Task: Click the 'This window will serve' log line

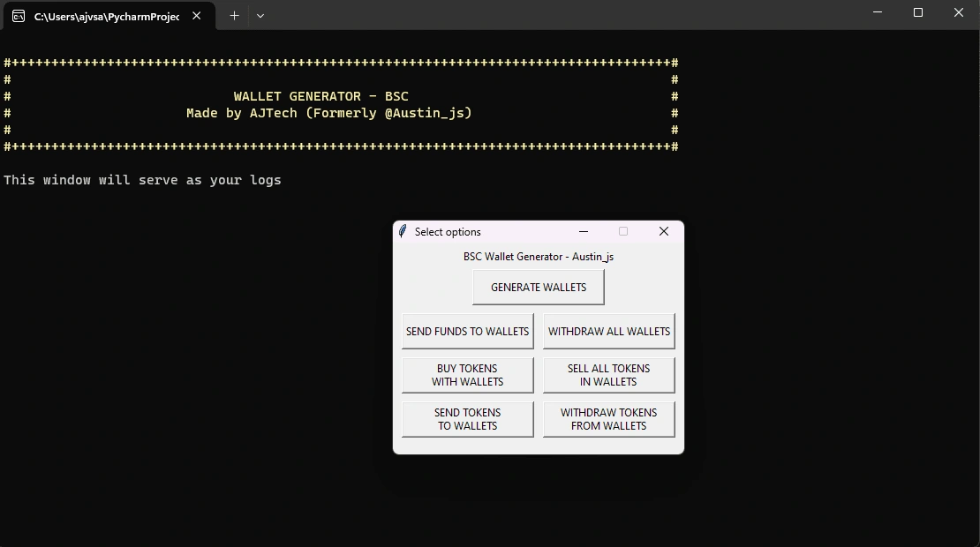Action: (142, 180)
